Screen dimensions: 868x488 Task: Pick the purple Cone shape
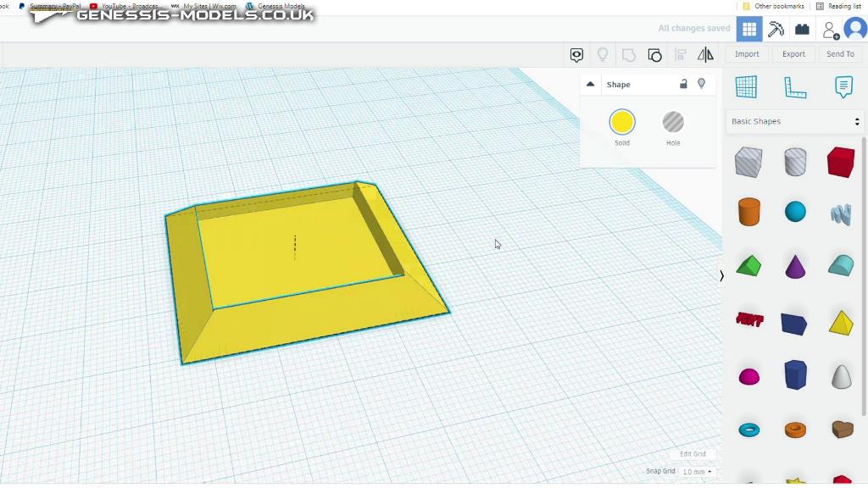click(x=795, y=266)
